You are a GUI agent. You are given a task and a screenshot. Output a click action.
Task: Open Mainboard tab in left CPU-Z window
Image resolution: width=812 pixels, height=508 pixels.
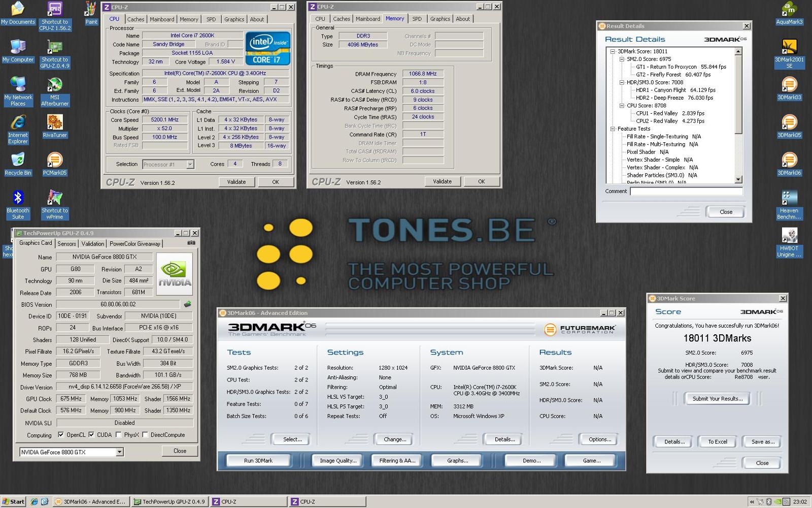[x=162, y=19]
